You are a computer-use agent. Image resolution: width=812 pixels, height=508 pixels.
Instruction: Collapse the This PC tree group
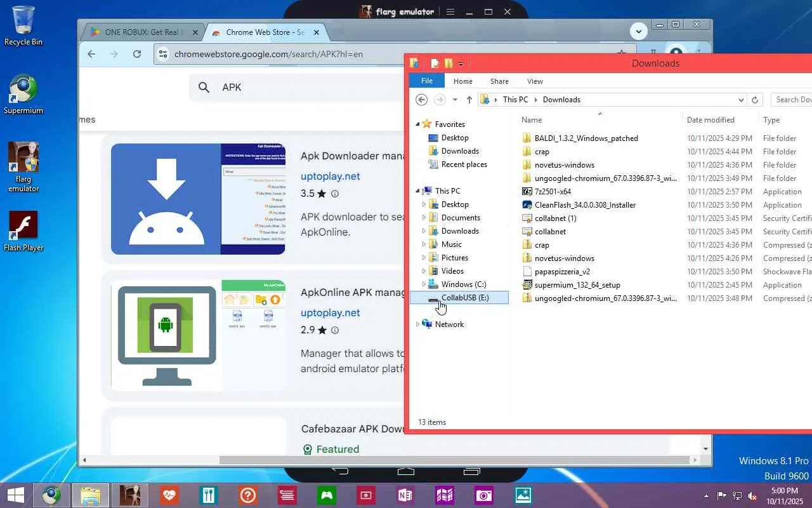[x=417, y=191]
